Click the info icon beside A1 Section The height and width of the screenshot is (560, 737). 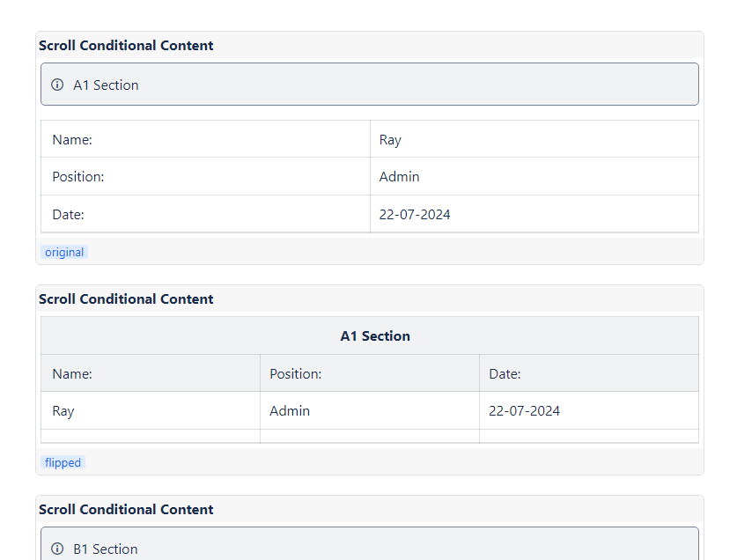coord(57,85)
